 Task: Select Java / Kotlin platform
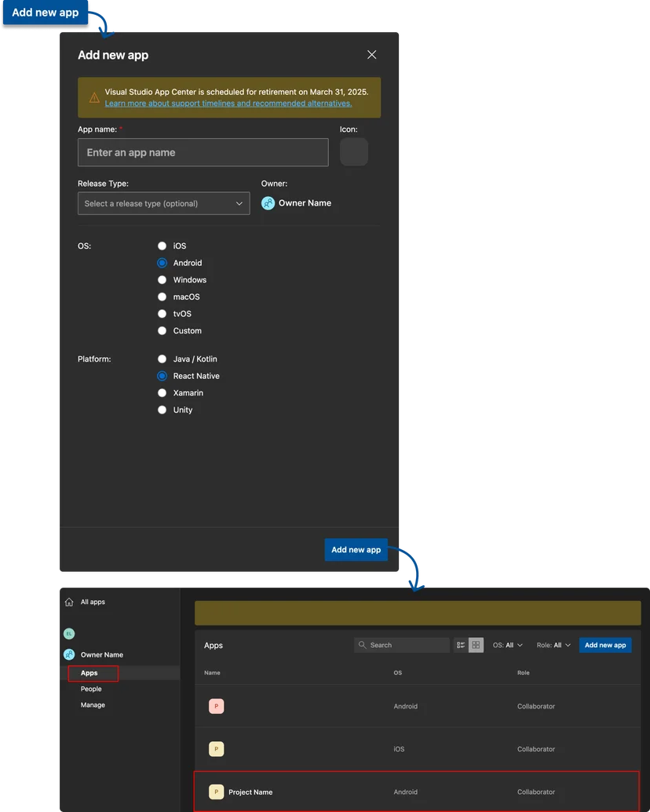pos(162,359)
